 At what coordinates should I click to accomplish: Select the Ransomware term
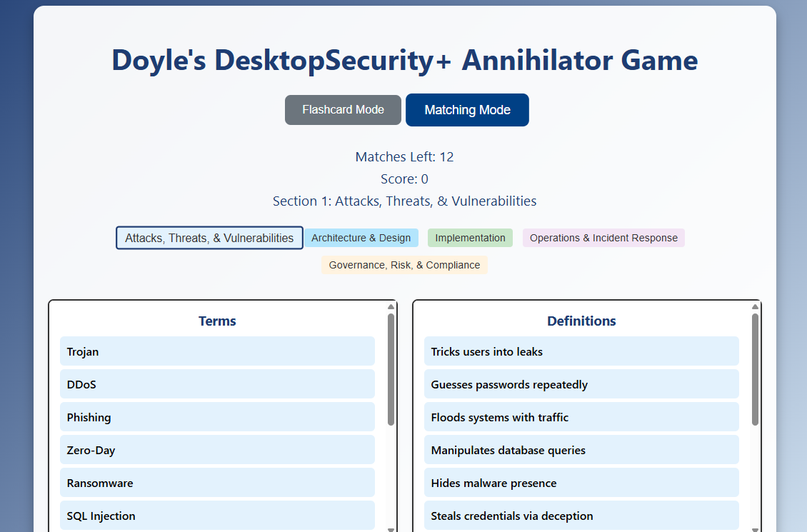[x=217, y=483]
